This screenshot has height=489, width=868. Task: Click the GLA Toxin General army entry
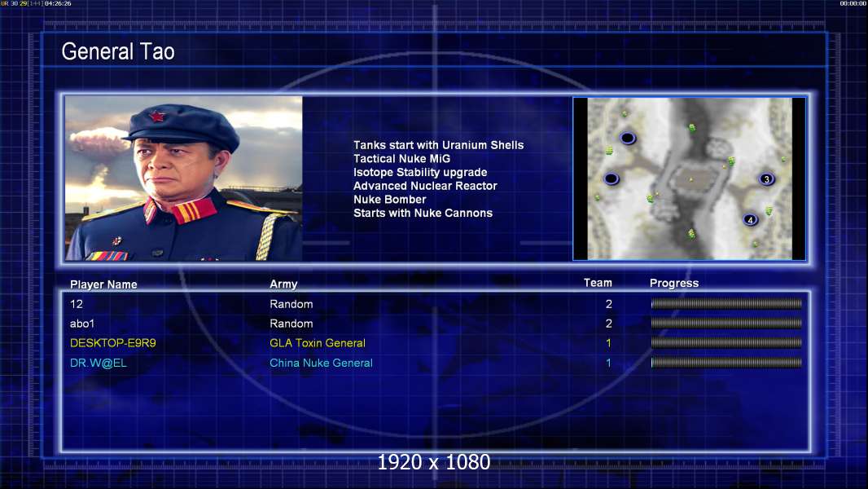[x=318, y=343]
